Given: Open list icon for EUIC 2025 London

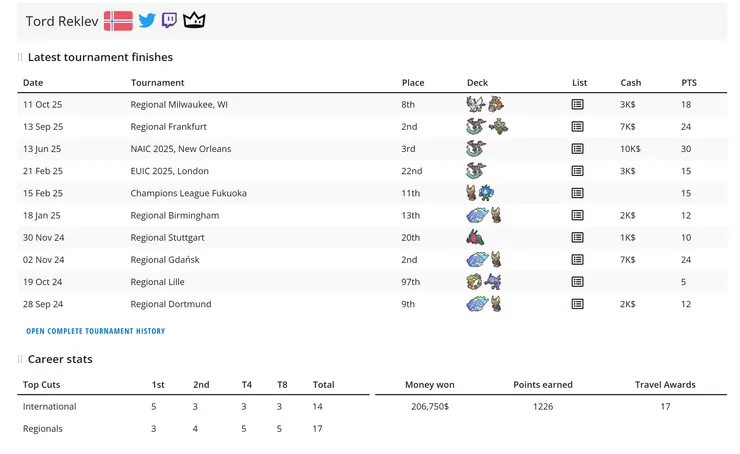Looking at the screenshot, I should coord(578,171).
